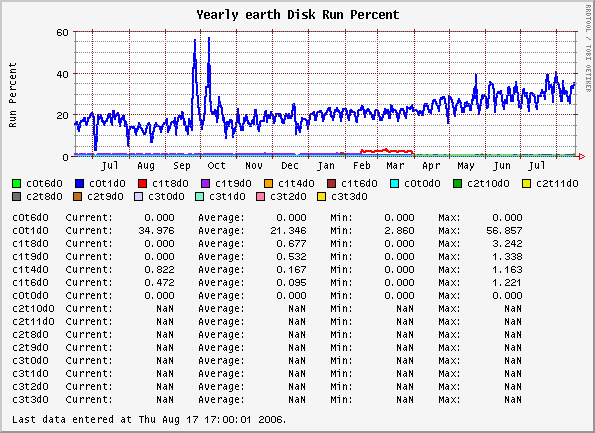Click the c3t0d0 lavender legend swatch
Screen dimensions: 595x433
tap(139, 197)
